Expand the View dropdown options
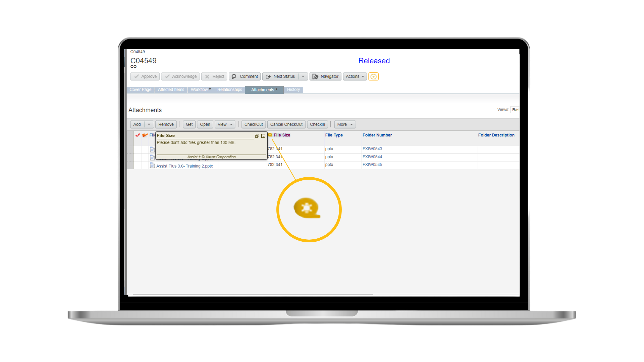The height and width of the screenshot is (362, 644). click(232, 124)
